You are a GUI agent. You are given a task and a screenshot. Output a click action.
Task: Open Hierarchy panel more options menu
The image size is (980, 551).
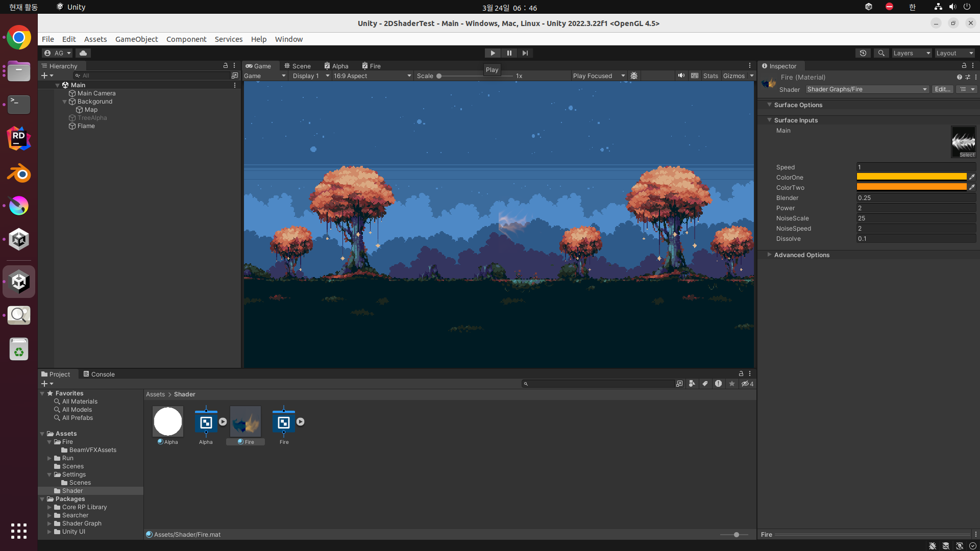(234, 66)
